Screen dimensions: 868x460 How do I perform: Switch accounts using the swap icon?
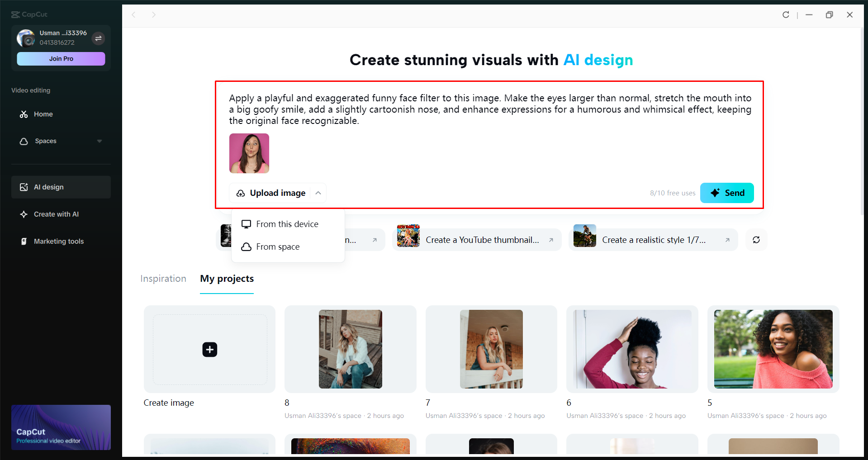click(x=98, y=38)
